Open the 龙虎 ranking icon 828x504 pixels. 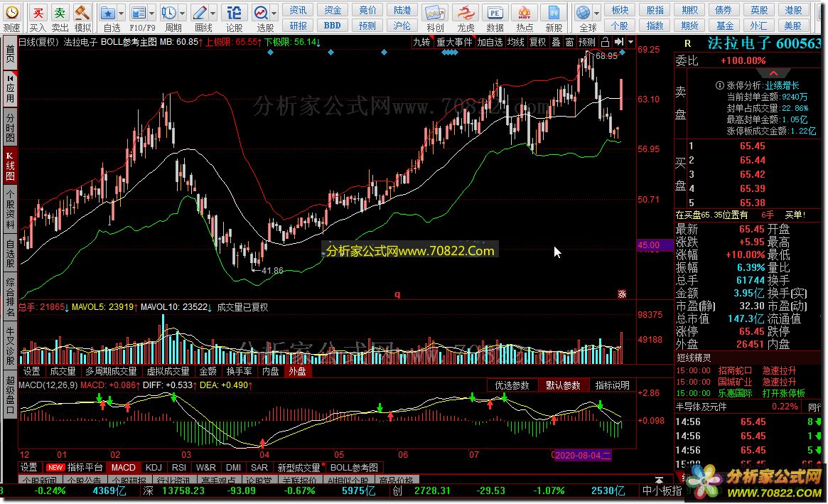tap(466, 13)
